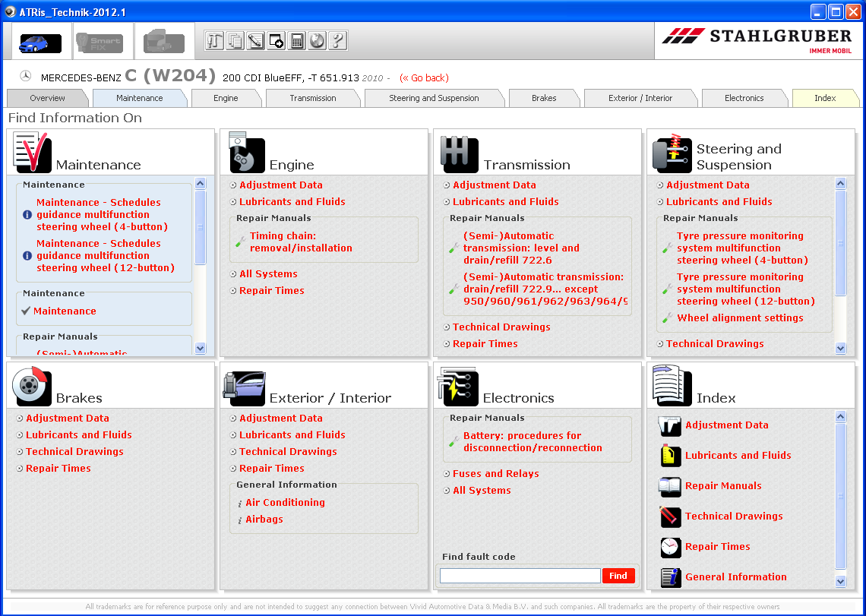Open Wheel alignment settings link

(740, 317)
